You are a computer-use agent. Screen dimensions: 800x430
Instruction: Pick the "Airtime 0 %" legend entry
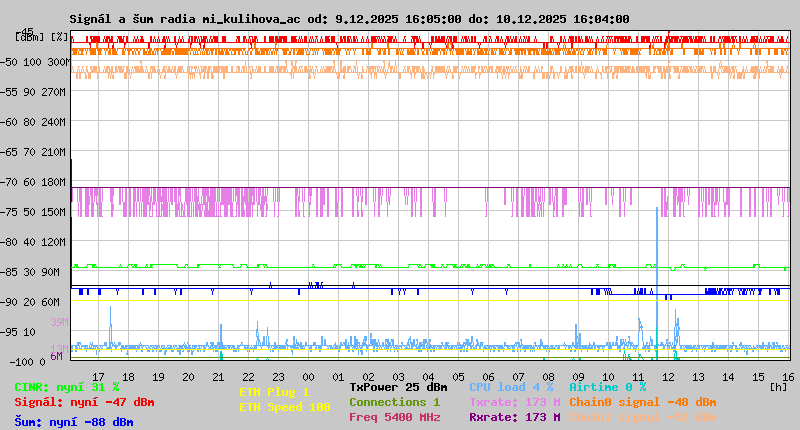608,387
